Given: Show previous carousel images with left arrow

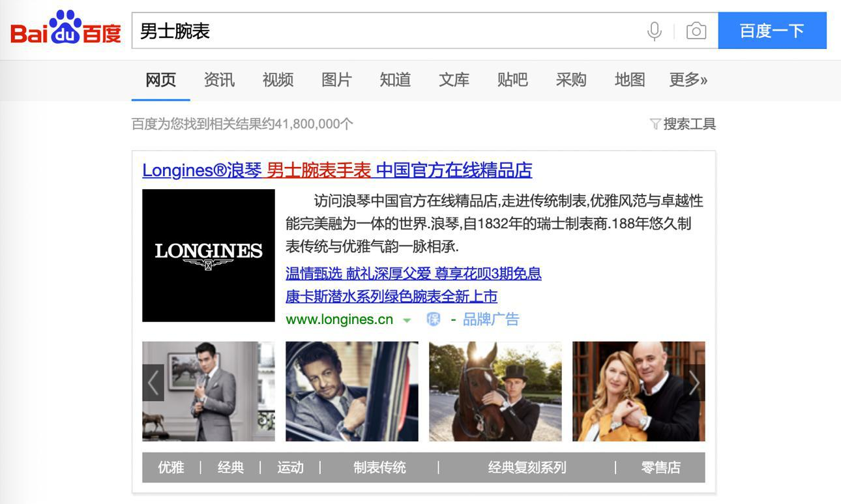Looking at the screenshot, I should [153, 383].
